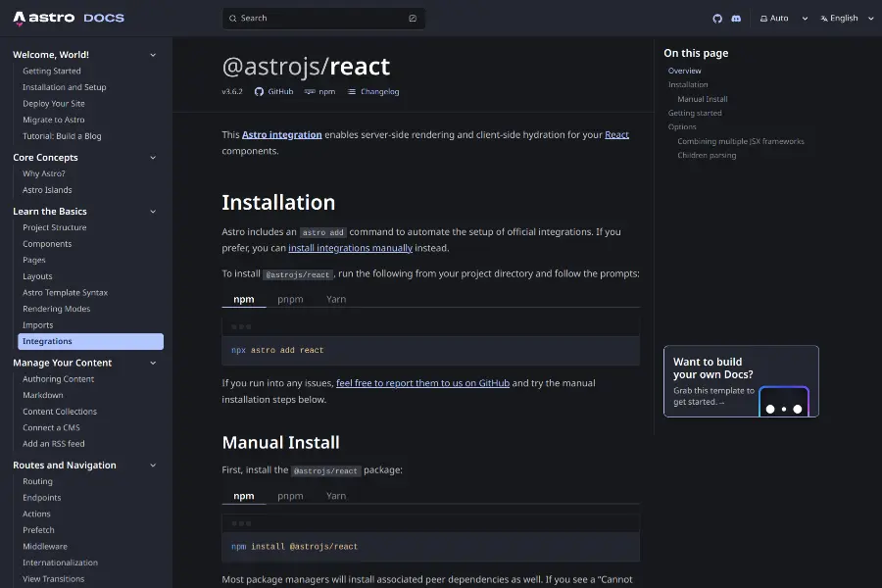882x588 pixels.
Task: Follow the install integrations manually link
Action: click(350, 248)
